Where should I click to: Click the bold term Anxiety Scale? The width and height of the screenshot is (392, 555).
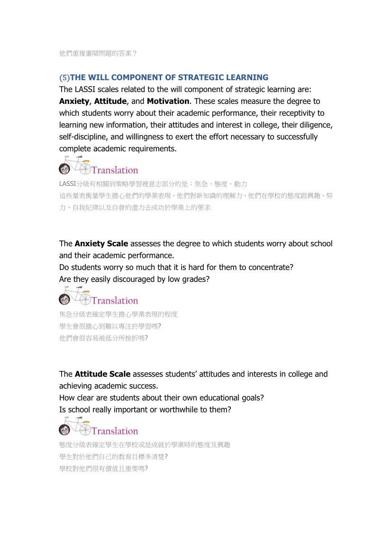click(x=101, y=243)
